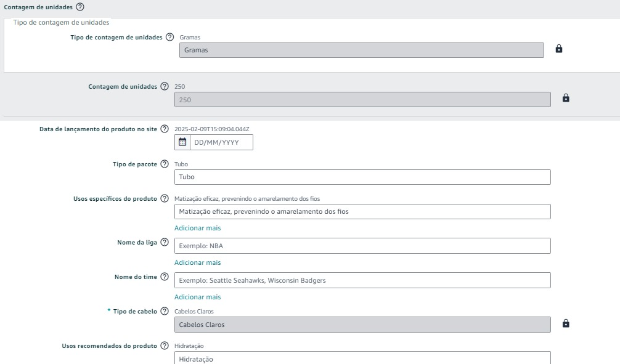620x364 pixels.
Task: Open help for Data de lançamento do produto
Action: pyautogui.click(x=164, y=129)
